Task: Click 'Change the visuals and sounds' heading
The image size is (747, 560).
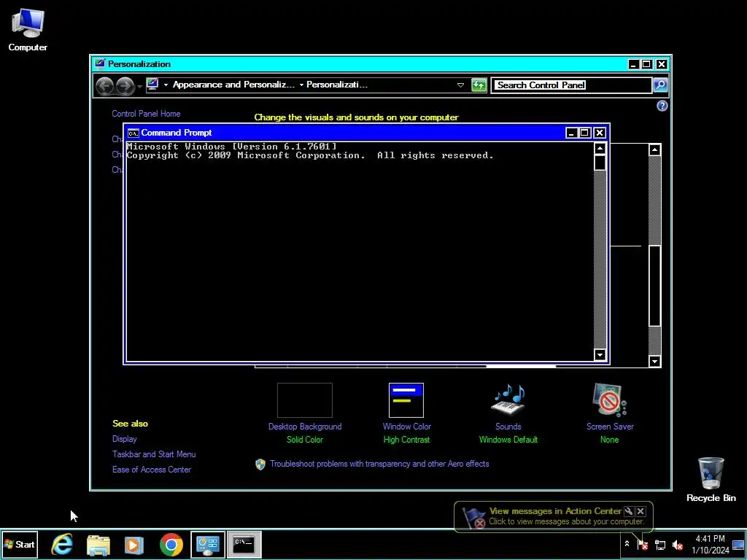Action: (x=356, y=117)
